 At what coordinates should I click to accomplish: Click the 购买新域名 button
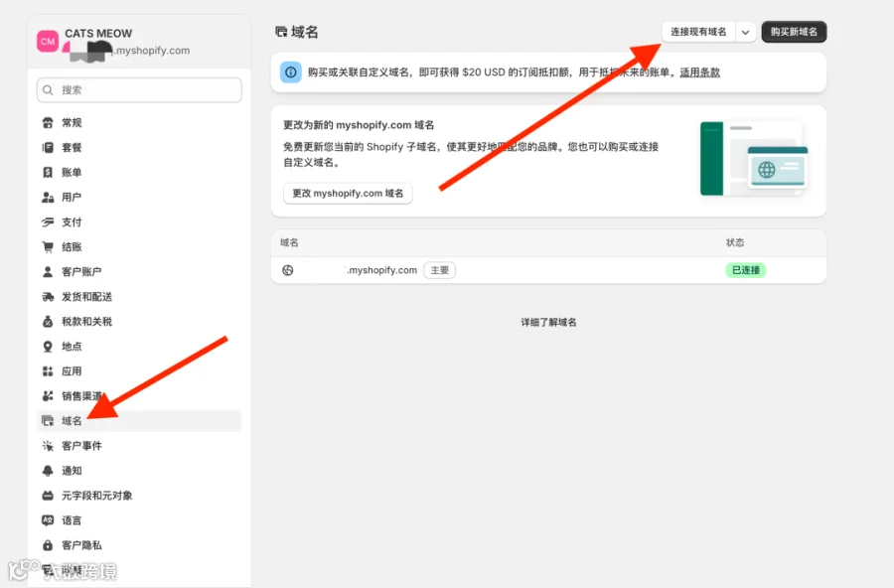click(x=794, y=32)
